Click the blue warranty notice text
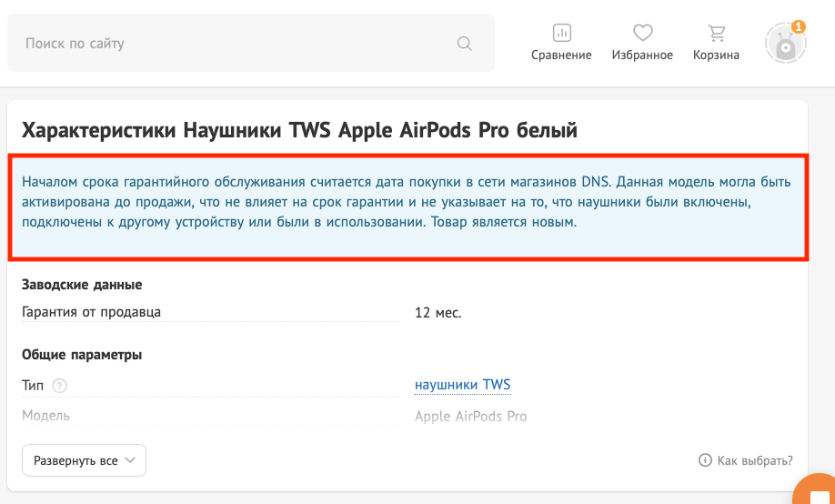Screen dimensions: 835x504 coord(407,202)
